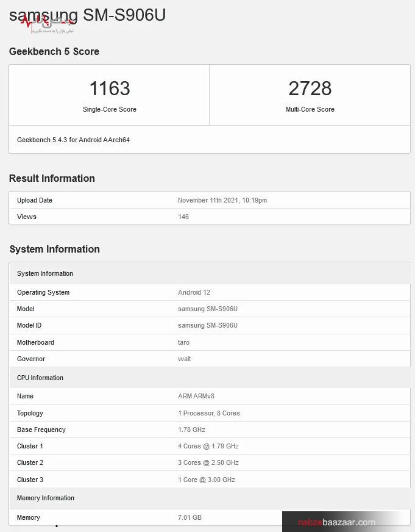Select the 'Cluster 1' label
Image resolution: width=415 pixels, height=532 pixels.
coord(30,446)
